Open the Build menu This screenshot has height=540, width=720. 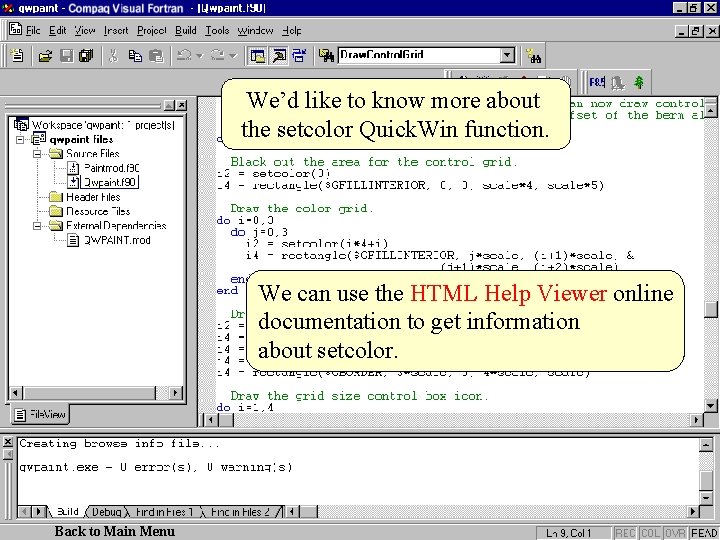(186, 30)
